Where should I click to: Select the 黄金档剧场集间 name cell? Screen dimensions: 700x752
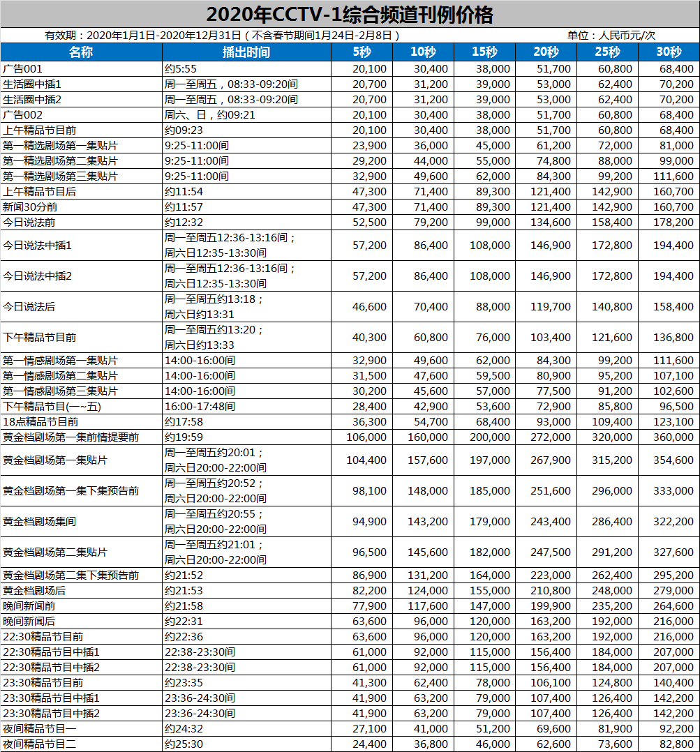click(40, 522)
